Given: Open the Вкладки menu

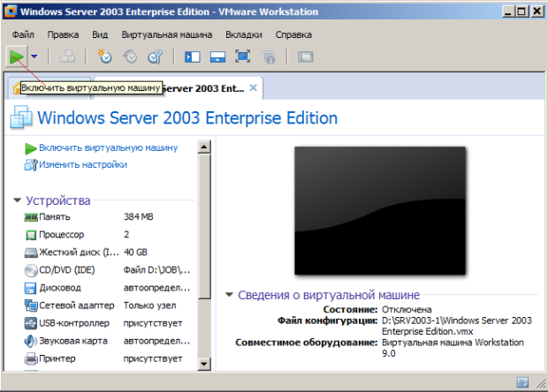Looking at the screenshot, I should 244,34.
